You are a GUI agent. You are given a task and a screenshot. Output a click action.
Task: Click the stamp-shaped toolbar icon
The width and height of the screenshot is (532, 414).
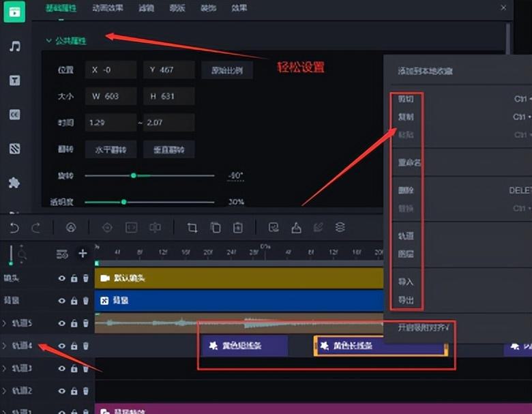[296, 228]
